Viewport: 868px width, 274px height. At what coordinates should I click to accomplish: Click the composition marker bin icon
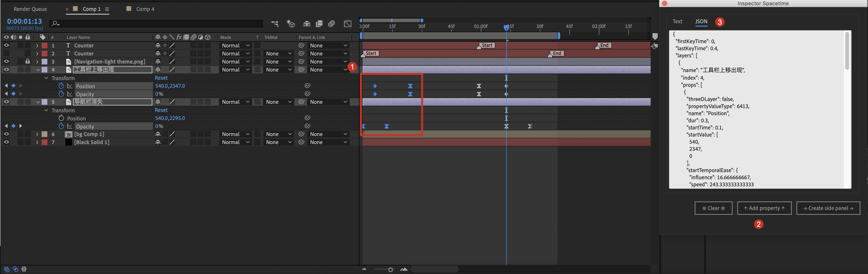(655, 37)
